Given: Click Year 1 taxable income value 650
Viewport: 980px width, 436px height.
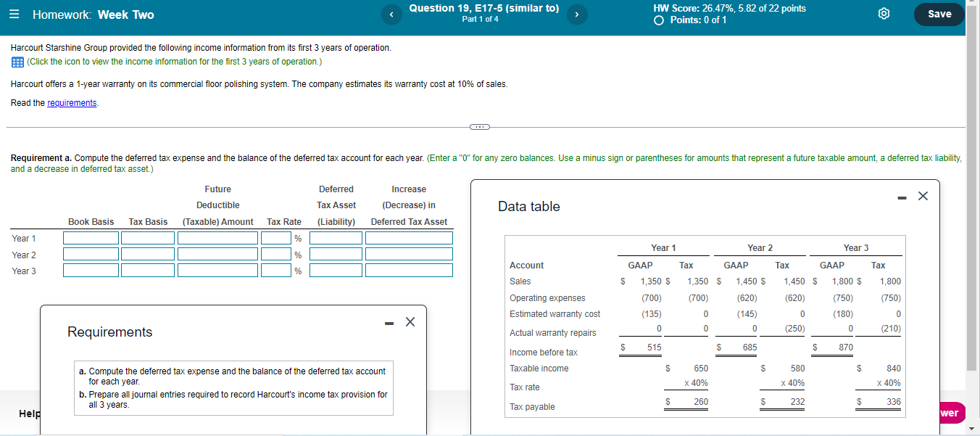Looking at the screenshot, I should [701, 369].
